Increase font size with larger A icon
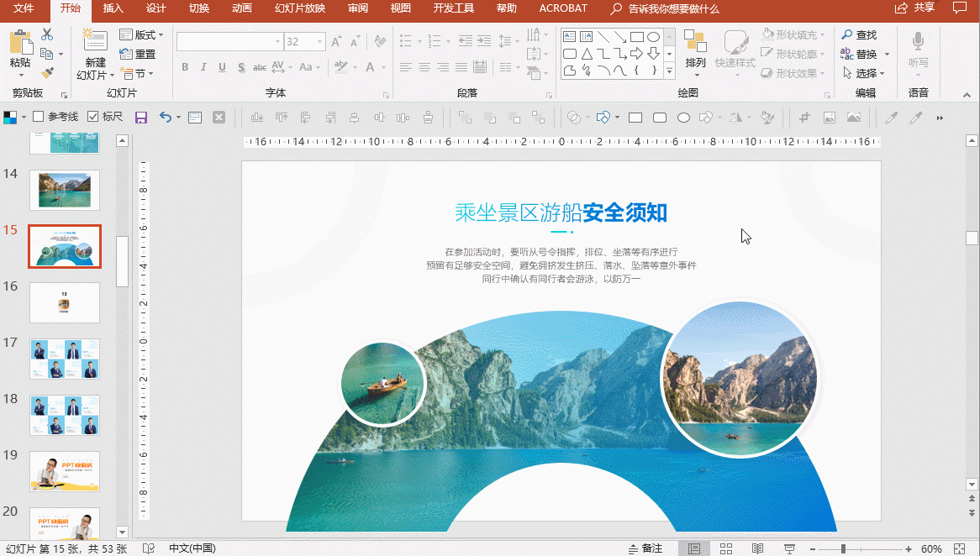The image size is (980, 556). pos(336,42)
